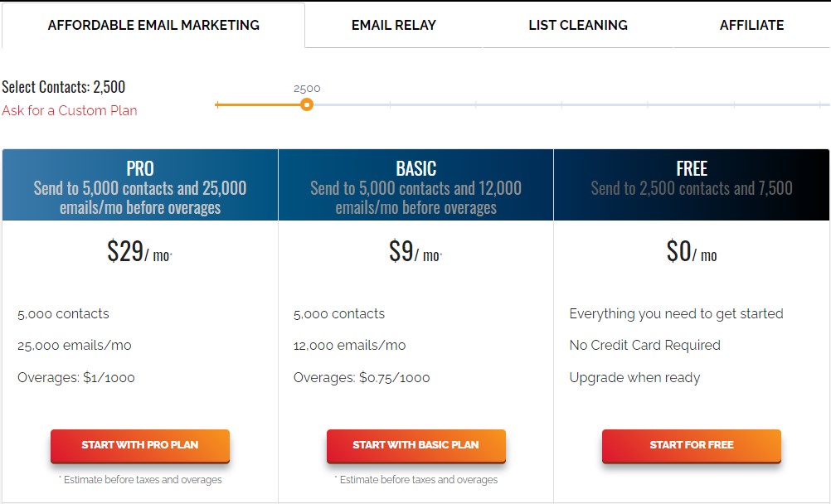831x504 pixels.
Task: Click the Start With Pro Plan button
Action: tap(140, 446)
